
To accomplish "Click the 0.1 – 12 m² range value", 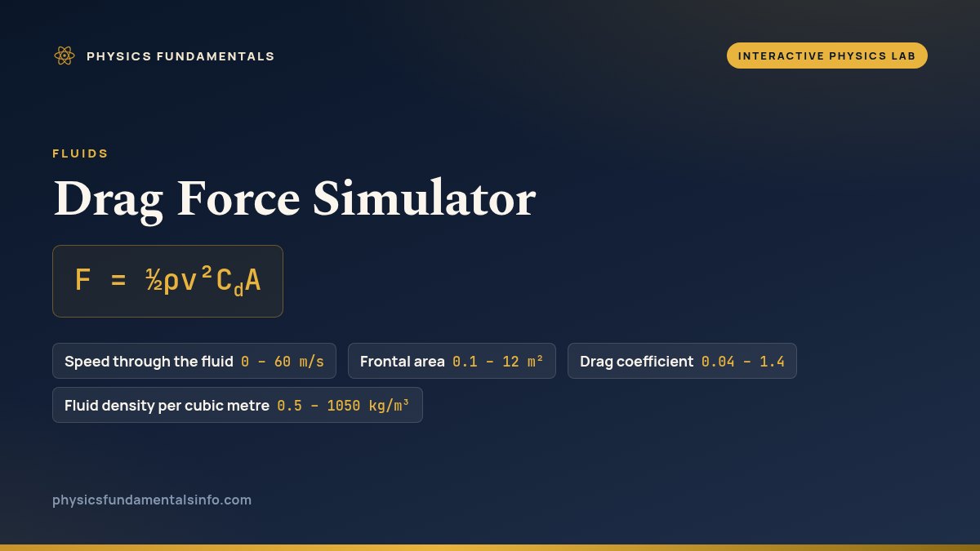I will pyautogui.click(x=498, y=362).
